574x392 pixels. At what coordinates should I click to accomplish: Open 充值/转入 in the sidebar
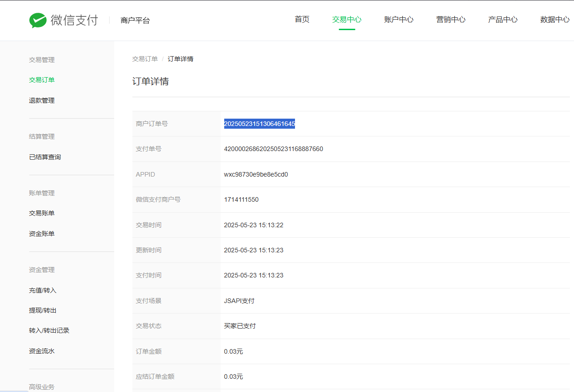(x=43, y=290)
